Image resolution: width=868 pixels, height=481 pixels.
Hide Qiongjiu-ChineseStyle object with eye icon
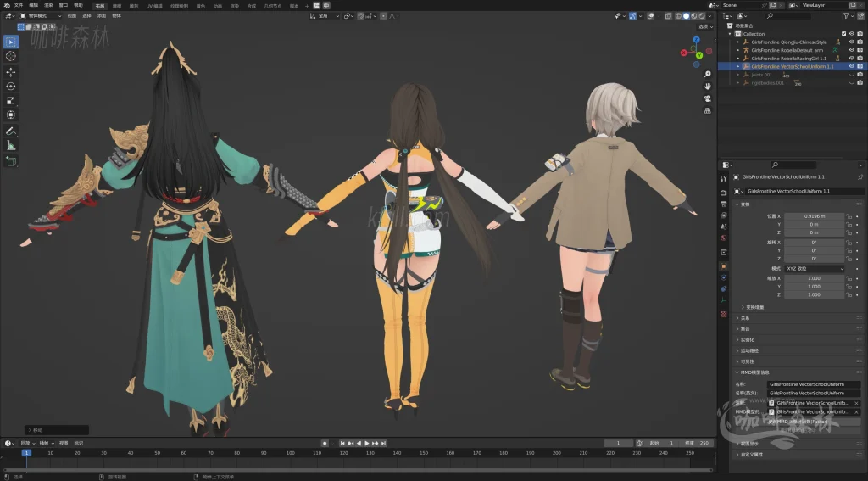click(852, 42)
